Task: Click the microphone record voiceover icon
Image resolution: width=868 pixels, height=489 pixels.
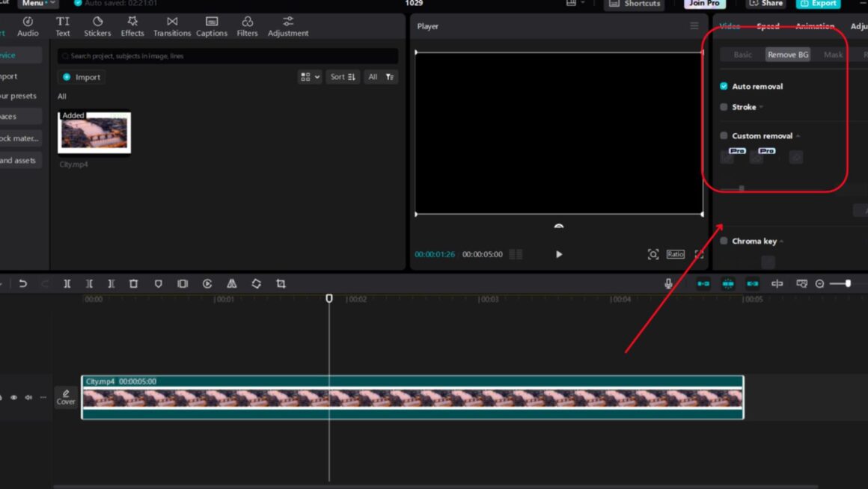Action: (669, 284)
